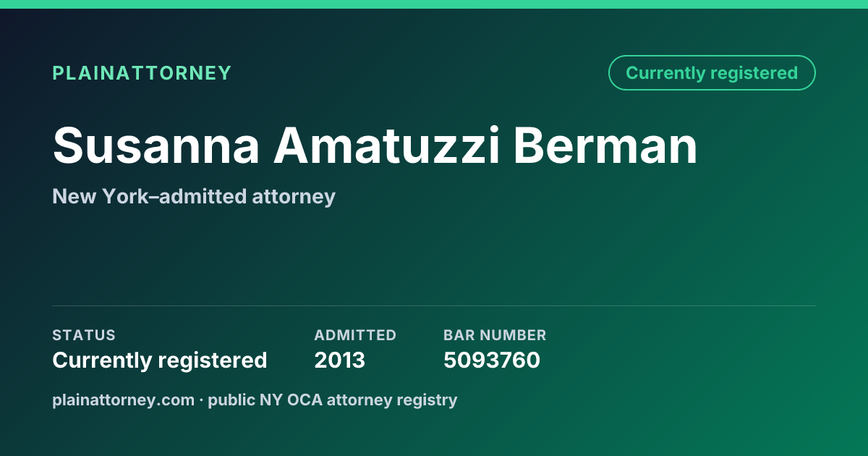Viewport: 868px width, 456px height.
Task: Select the Susanna Amatuzzi Berman name heading
Action: tap(375, 145)
